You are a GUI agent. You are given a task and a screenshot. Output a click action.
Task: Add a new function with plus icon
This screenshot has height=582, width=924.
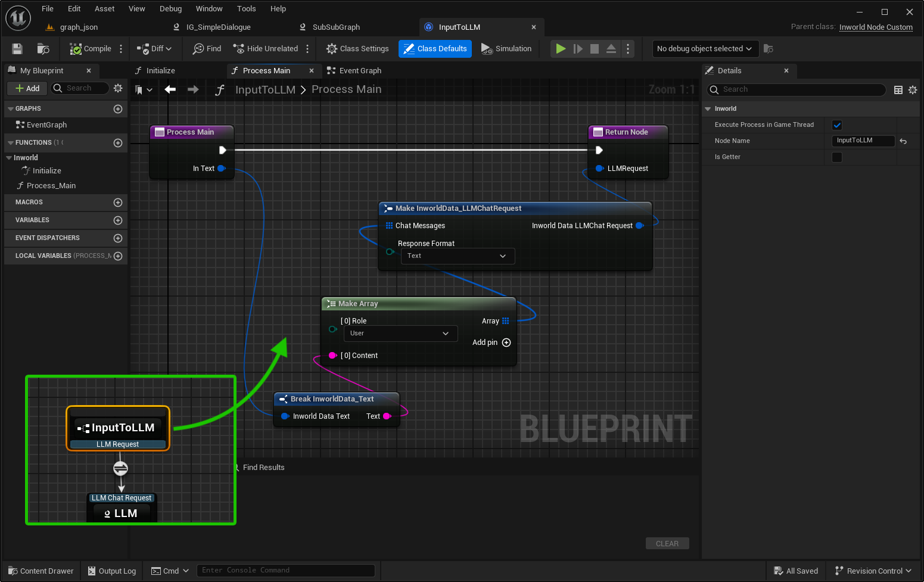[118, 143]
